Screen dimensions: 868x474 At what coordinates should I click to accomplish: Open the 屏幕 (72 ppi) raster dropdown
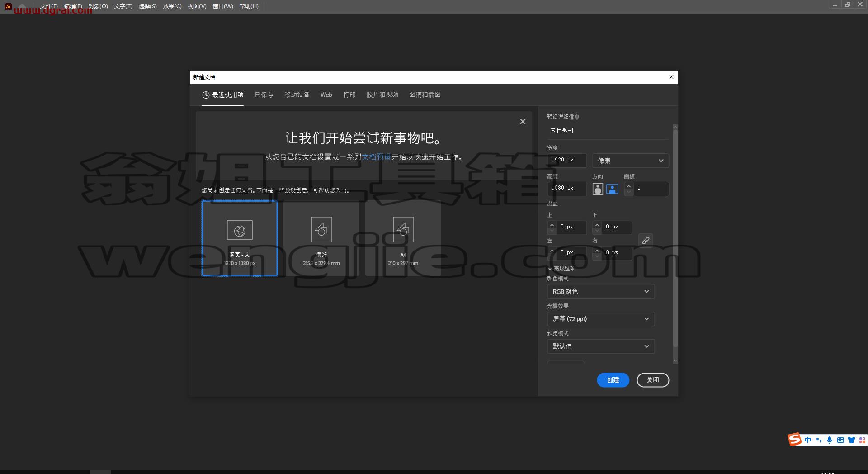(x=601, y=319)
